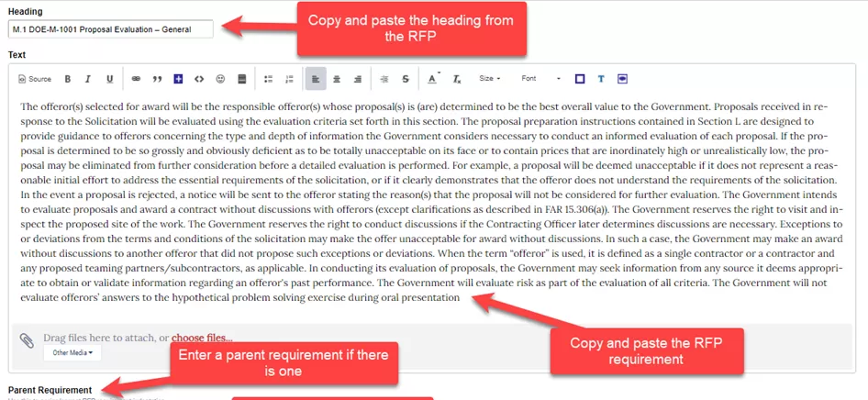Insert a bulleted list
The width and height of the screenshot is (868, 400).
click(x=268, y=79)
